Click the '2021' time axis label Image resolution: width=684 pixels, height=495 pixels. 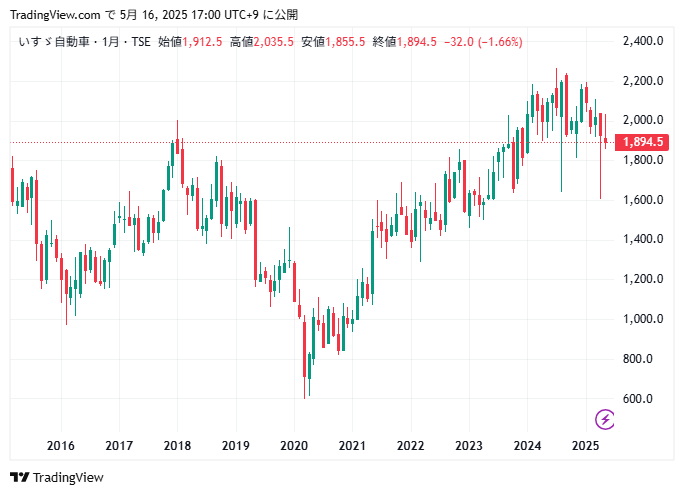click(x=352, y=446)
